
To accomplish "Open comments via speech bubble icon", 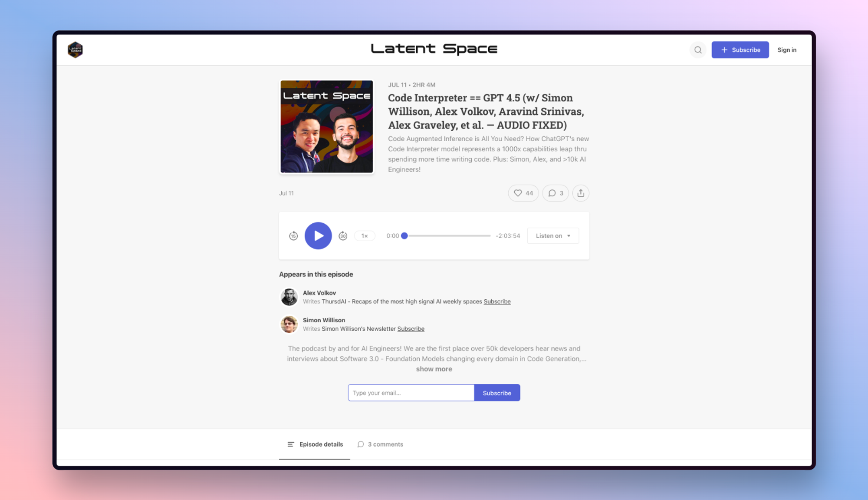I will (555, 193).
